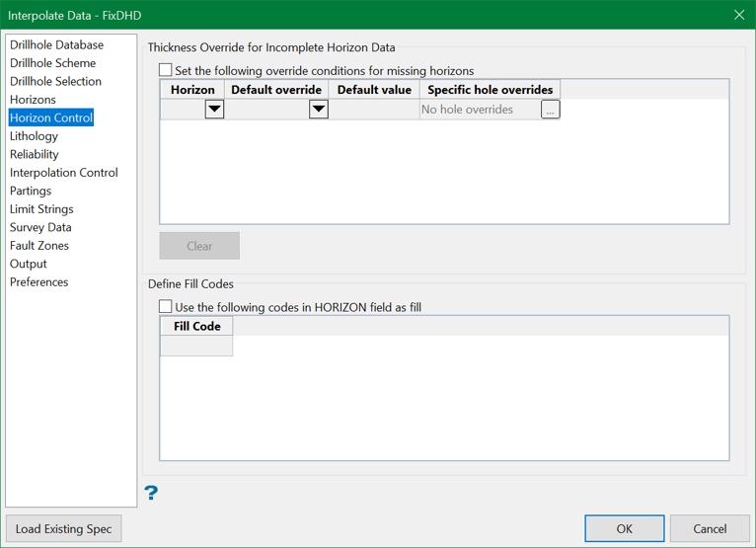Screen dimensions: 756x548
Task: Click the Fill Code input cell
Action: [196, 346]
